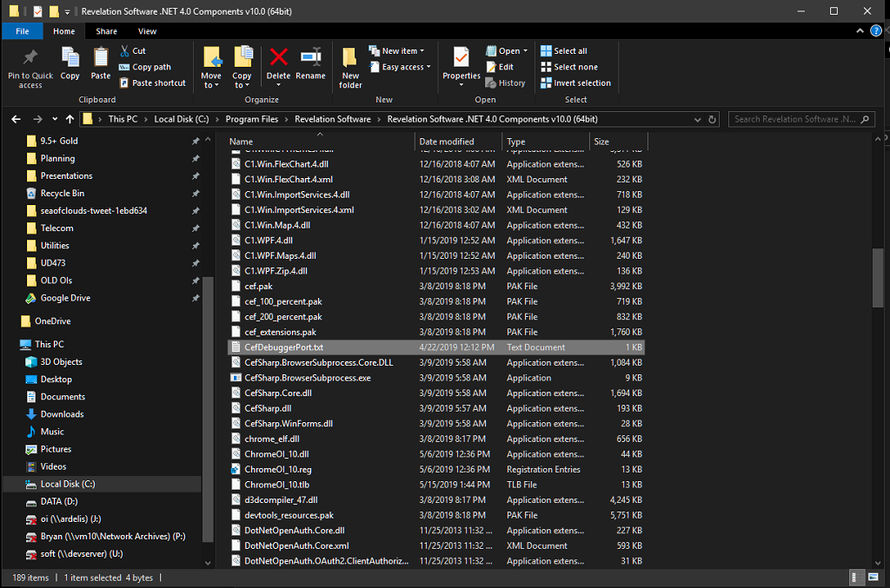Viewport: 890px width, 588px height.
Task: Open Quick Access Toolbar customize dropdown
Action: coord(67,11)
